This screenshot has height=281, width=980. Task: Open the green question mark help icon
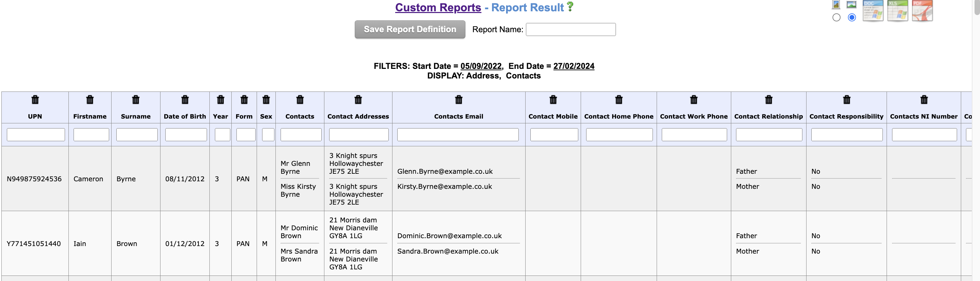pyautogui.click(x=570, y=7)
